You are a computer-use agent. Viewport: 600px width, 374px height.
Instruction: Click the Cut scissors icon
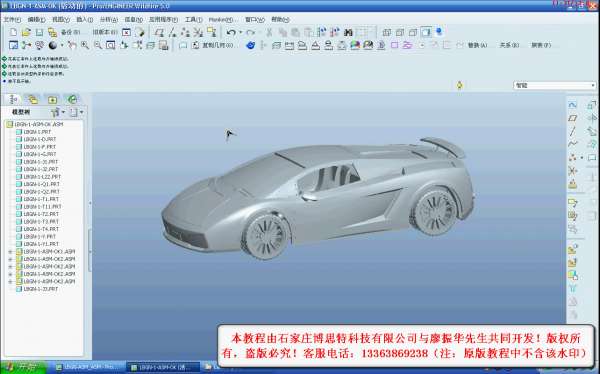[269, 33]
